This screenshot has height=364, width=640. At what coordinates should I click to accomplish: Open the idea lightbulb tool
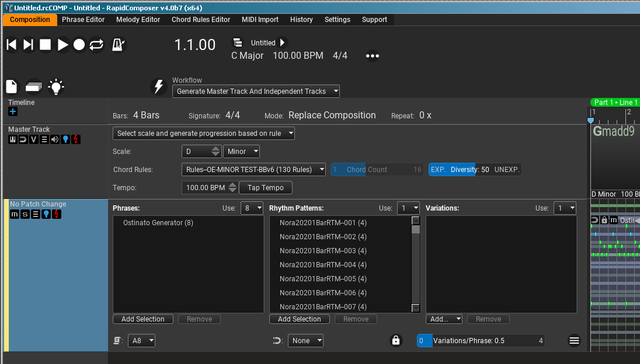pyautogui.click(x=56, y=87)
